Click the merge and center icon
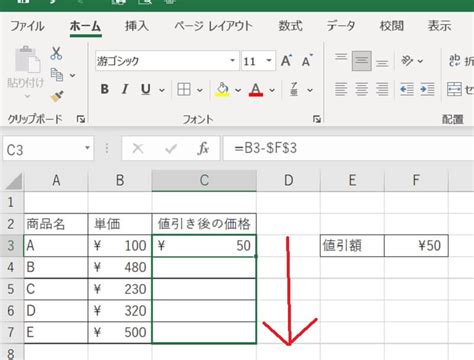This screenshot has height=360, width=474. pos(454,89)
